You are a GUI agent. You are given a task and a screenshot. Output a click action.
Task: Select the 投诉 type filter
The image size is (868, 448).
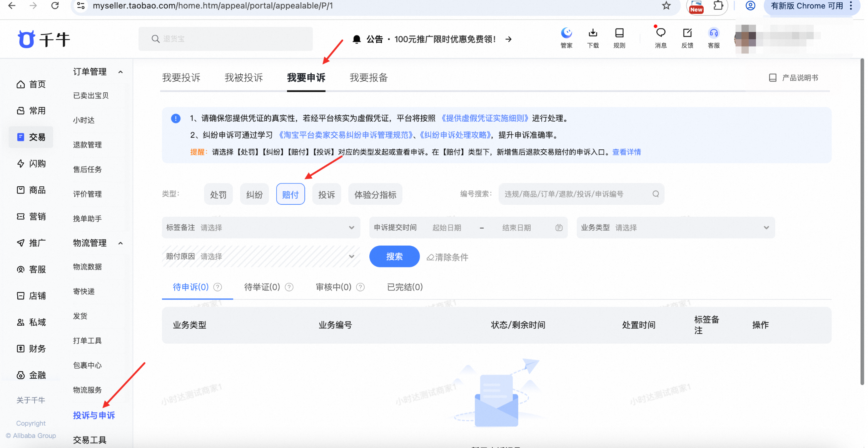(x=327, y=194)
